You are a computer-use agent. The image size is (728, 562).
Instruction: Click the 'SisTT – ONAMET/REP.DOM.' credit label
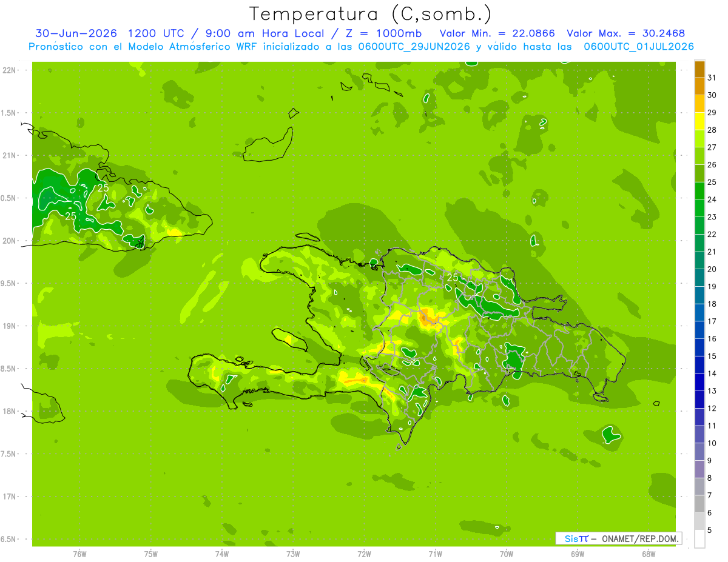click(619, 538)
